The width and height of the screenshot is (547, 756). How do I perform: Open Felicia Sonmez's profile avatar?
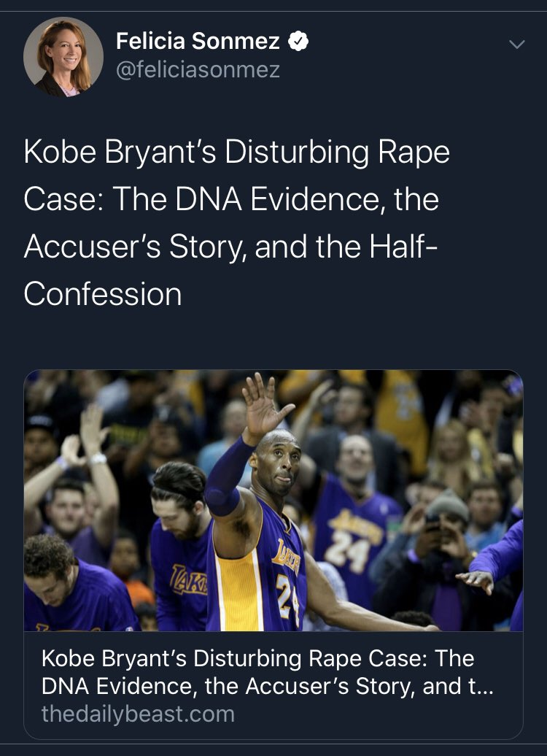click(x=63, y=57)
